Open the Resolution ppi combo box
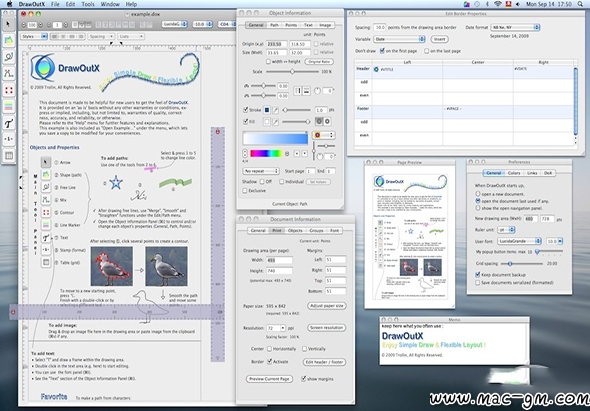Image resolution: width=590 pixels, height=411 pixels. tap(276, 328)
